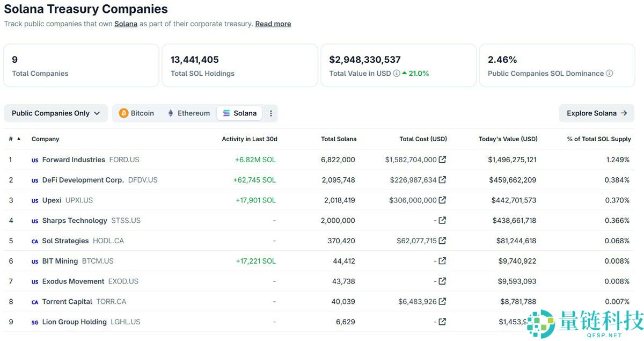Open the Read more link
The image size is (644, 341).
pyautogui.click(x=273, y=24)
